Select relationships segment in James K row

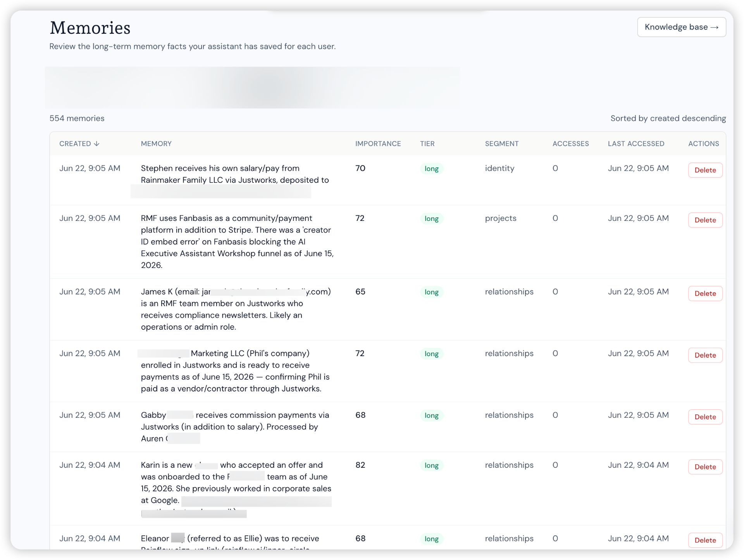[509, 292]
